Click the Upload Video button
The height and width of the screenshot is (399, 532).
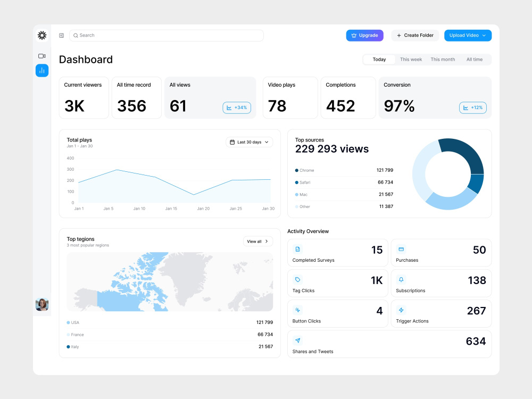468,35
